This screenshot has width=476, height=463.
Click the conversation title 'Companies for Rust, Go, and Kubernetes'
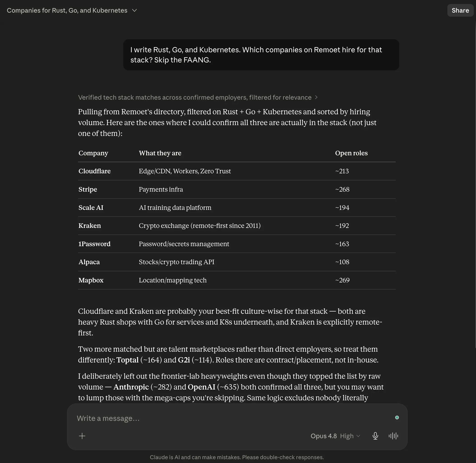click(67, 10)
